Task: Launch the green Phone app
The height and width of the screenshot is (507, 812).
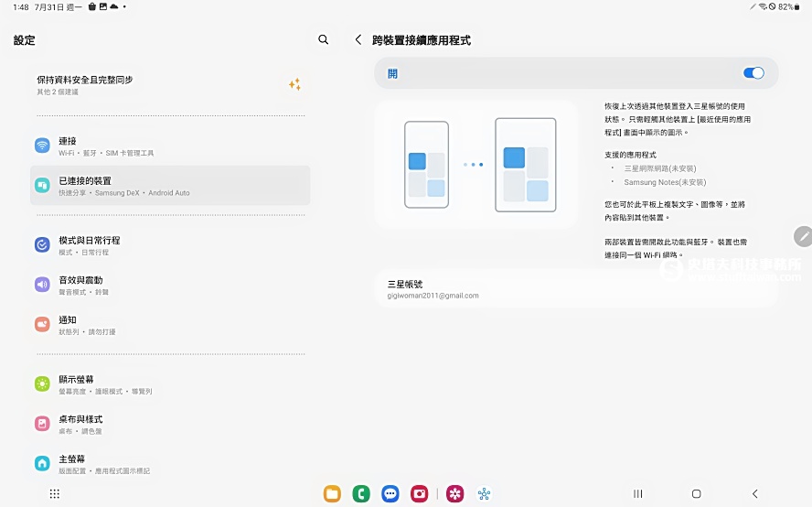Action: click(361, 493)
